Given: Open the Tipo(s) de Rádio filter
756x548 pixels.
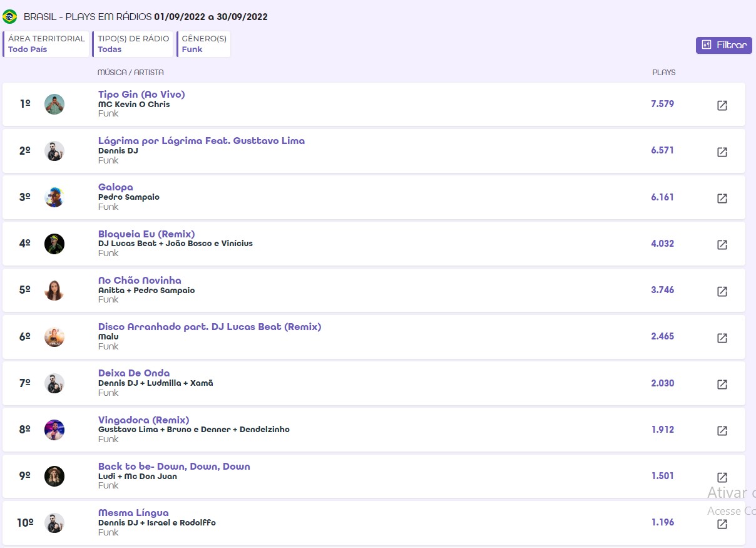Looking at the screenshot, I should click(133, 44).
